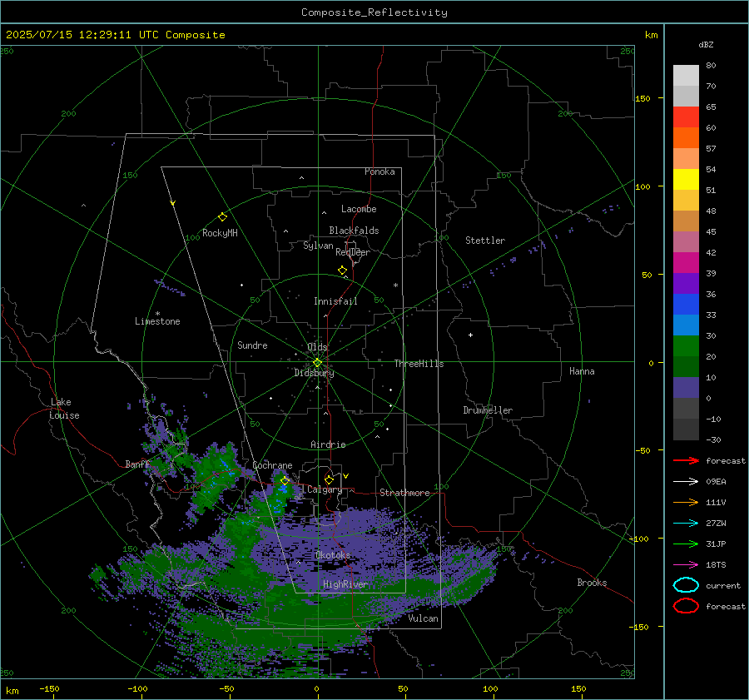Click the yellow diamond marker above RockyMH

(222, 217)
